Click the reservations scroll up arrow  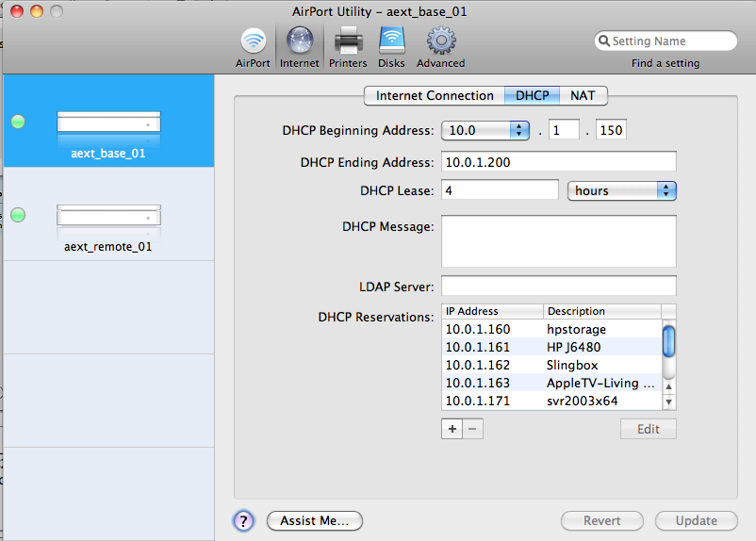[668, 386]
